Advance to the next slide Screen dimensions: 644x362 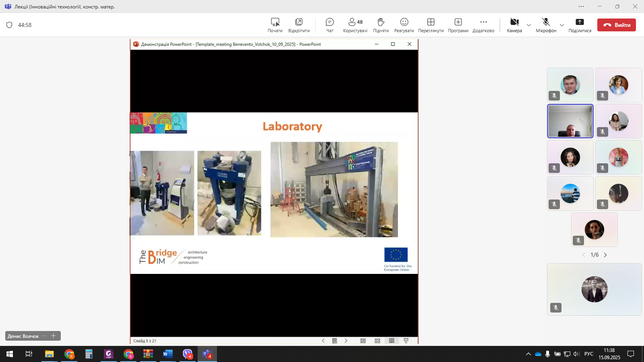346,341
